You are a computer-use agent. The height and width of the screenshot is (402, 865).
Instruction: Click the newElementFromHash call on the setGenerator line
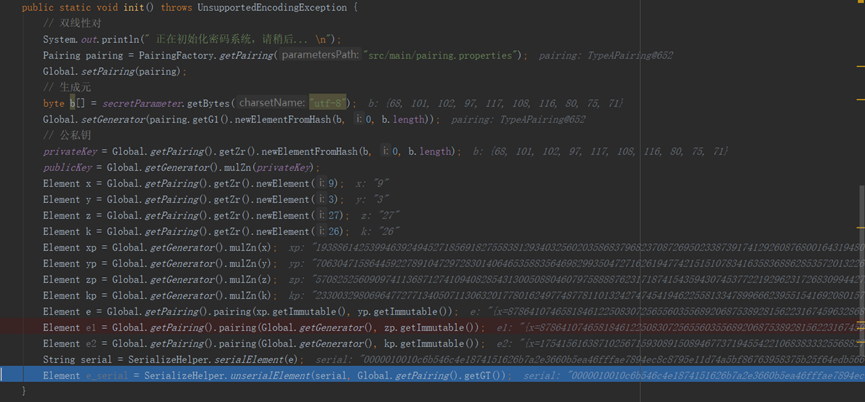[283, 120]
